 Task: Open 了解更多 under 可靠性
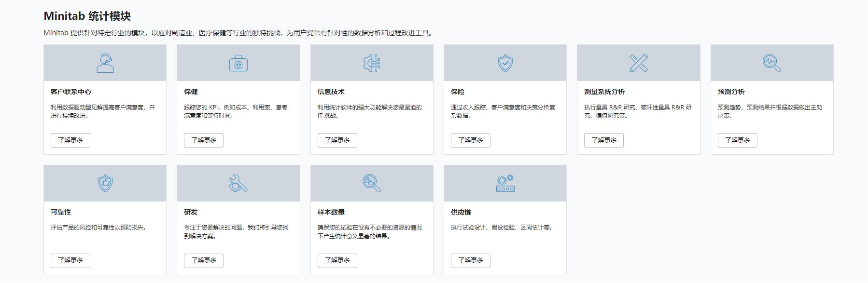70,260
